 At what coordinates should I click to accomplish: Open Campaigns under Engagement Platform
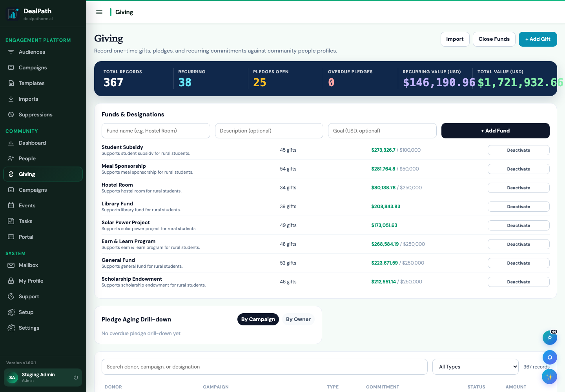pyautogui.click(x=43, y=67)
